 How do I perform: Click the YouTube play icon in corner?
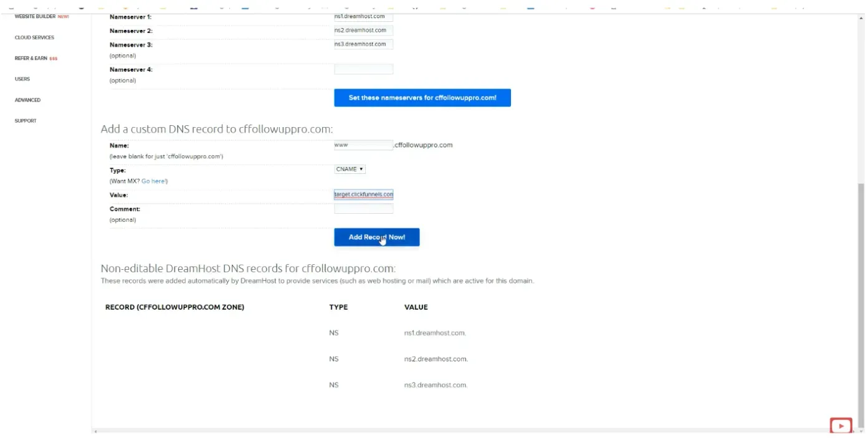coord(841,426)
